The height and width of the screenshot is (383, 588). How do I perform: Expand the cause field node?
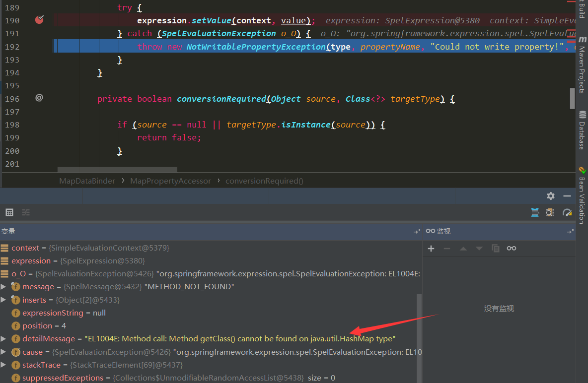(3, 352)
